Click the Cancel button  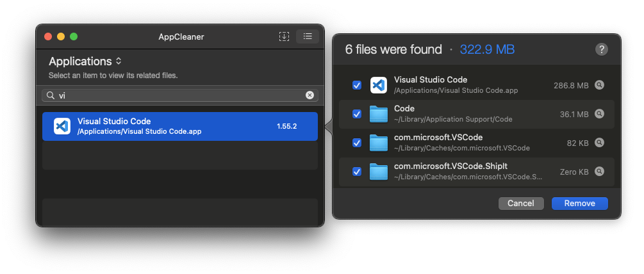point(521,204)
